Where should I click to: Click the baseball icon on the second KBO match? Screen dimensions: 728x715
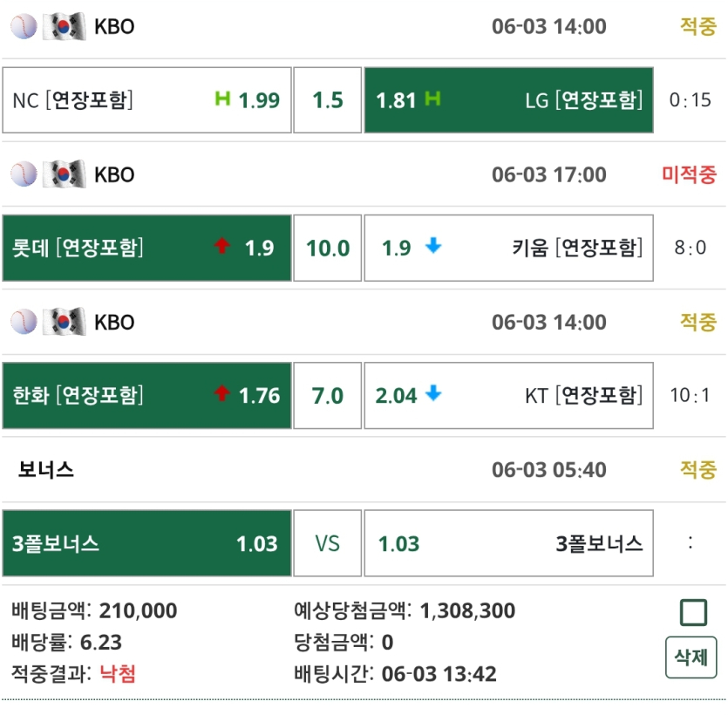click(23, 174)
